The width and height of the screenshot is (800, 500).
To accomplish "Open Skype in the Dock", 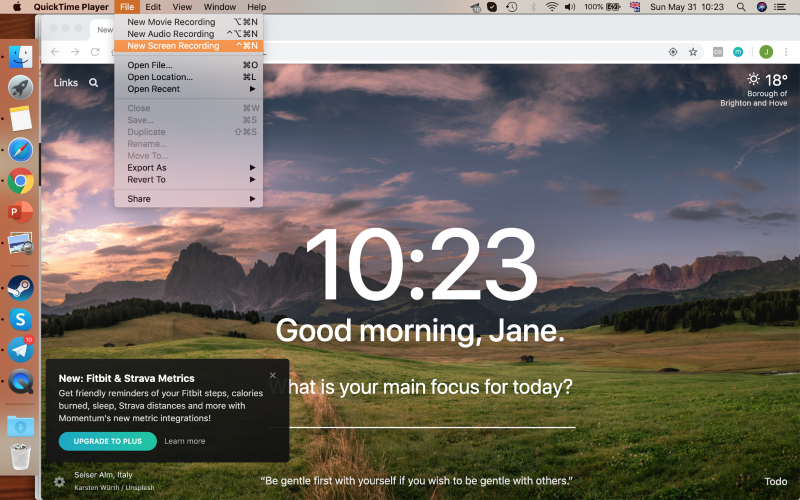I will pos(20,319).
